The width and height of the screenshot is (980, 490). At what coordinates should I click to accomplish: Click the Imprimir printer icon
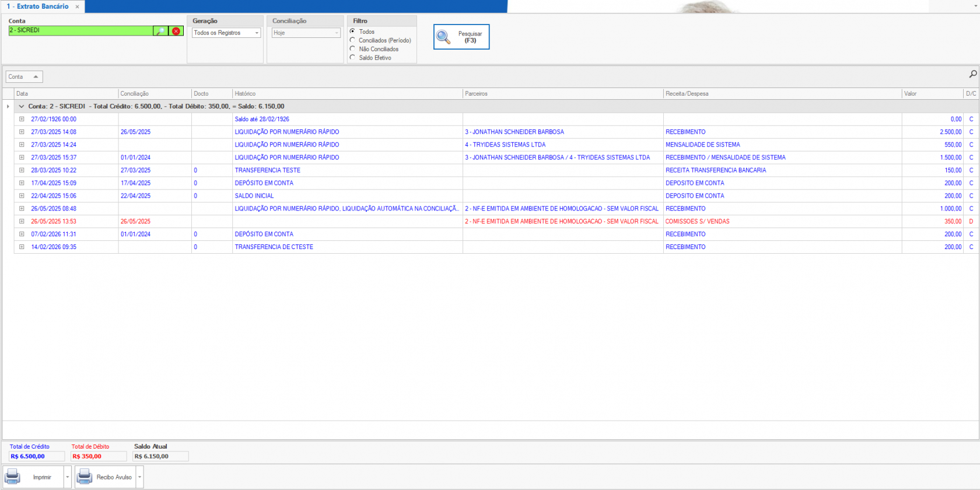coord(13,477)
